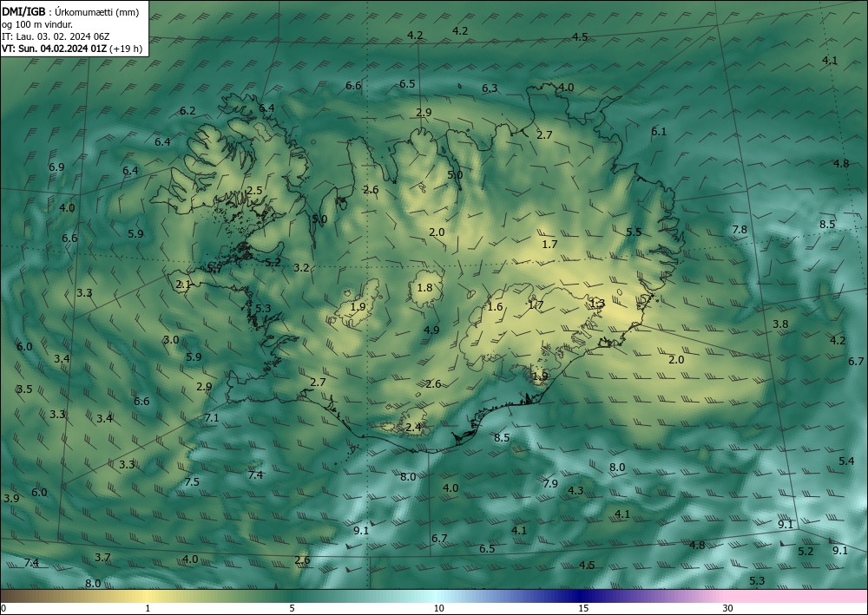
Task: Click the glacier value '1.8'
Action: tap(424, 288)
